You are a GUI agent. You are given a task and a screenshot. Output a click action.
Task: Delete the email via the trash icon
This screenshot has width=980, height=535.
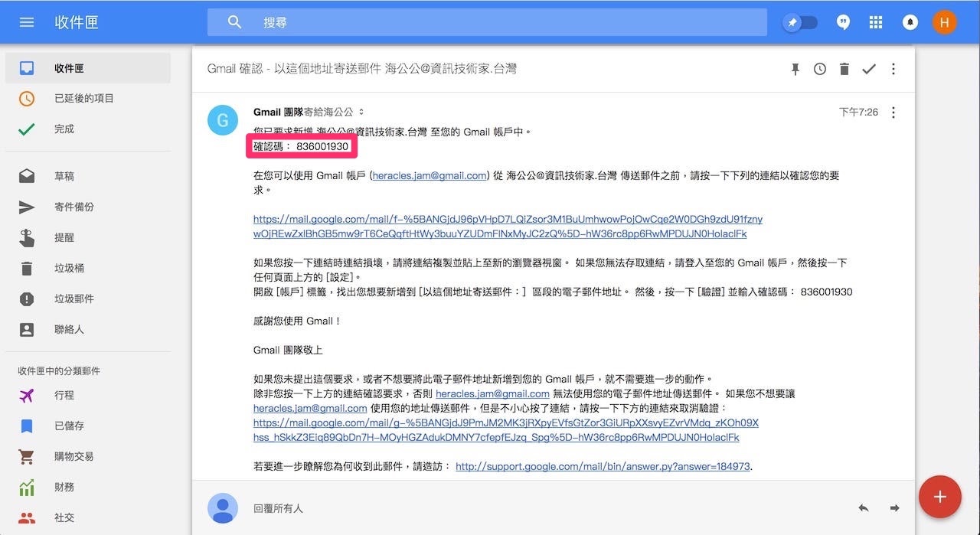click(844, 69)
